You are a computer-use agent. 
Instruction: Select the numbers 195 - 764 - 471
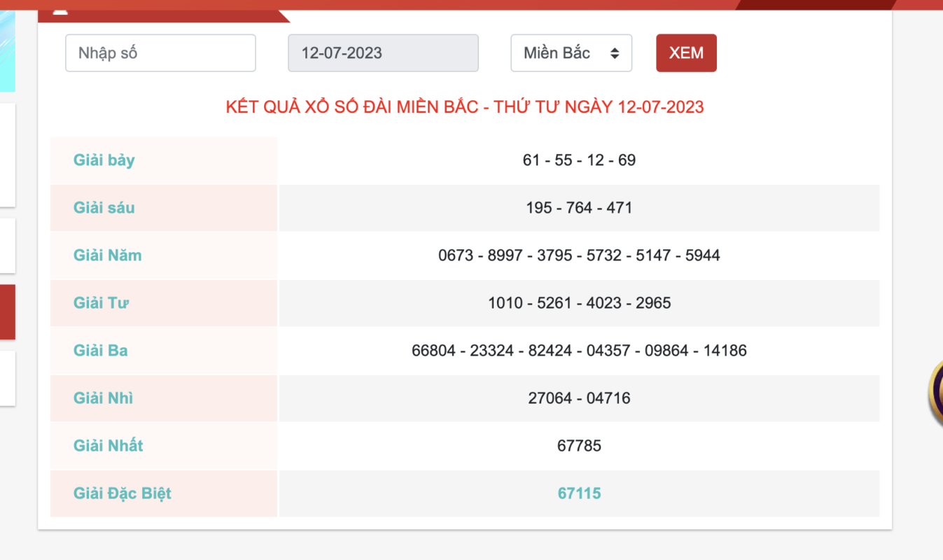579,208
